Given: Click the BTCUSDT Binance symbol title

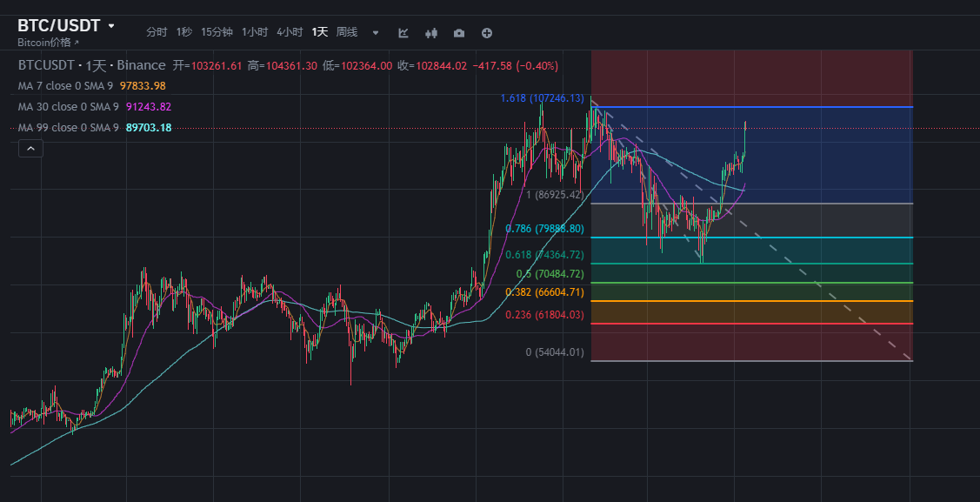Looking at the screenshot, I should [91, 65].
